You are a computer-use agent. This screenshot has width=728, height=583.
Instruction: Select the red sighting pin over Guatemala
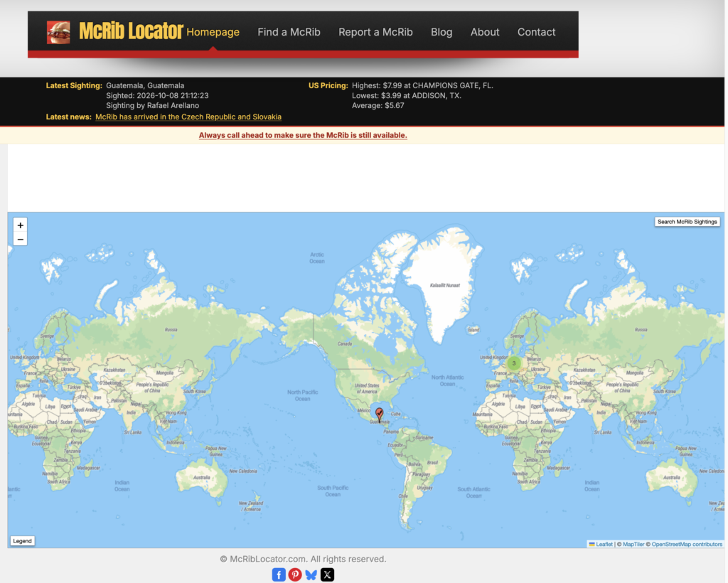coord(380,414)
